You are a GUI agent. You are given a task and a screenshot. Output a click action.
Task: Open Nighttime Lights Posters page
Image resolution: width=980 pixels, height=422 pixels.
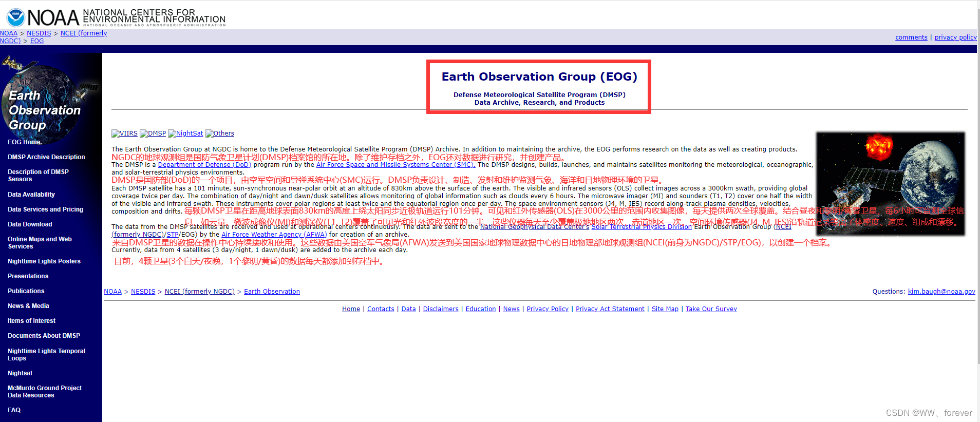[44, 261]
